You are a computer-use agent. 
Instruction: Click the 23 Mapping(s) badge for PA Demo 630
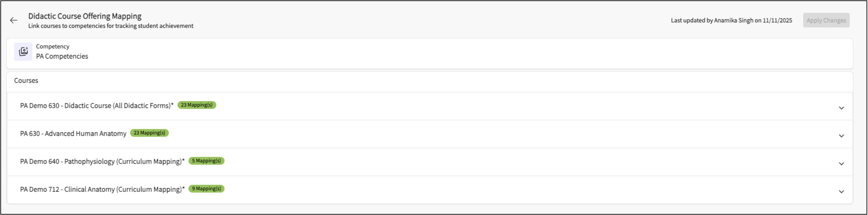197,105
